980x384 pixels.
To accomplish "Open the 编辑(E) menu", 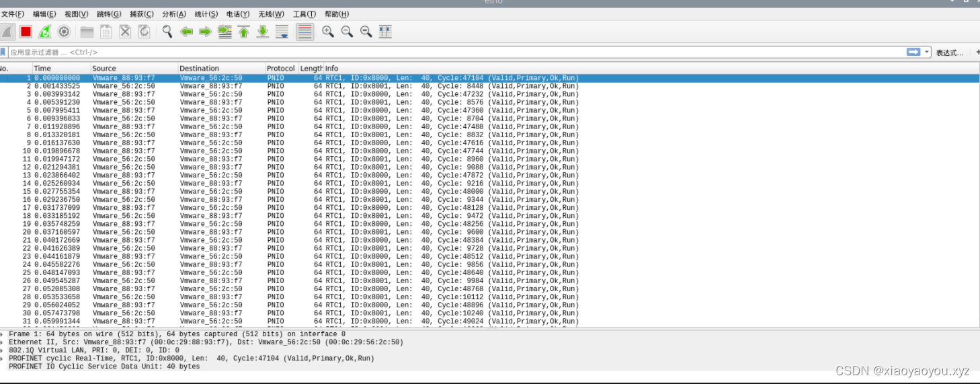I will 44,14.
